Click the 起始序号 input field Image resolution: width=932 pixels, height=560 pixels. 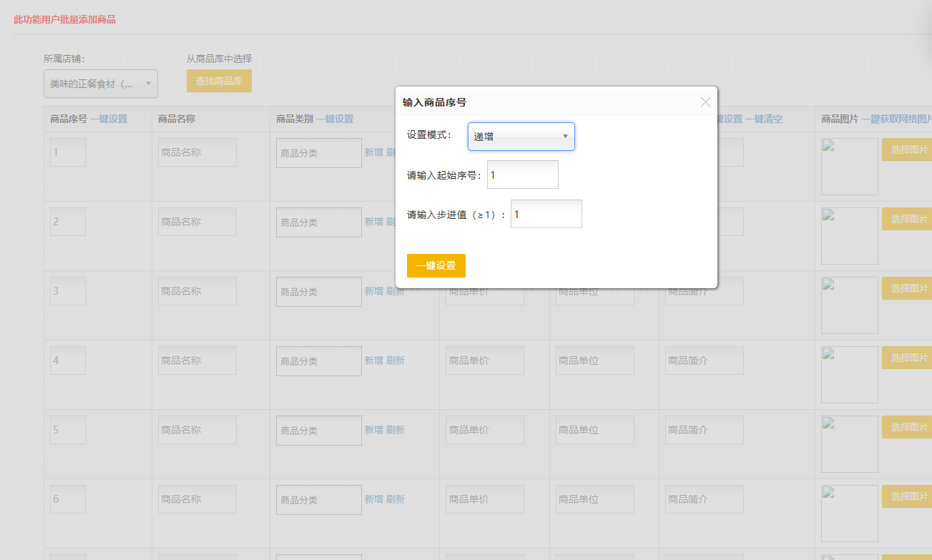click(x=523, y=175)
